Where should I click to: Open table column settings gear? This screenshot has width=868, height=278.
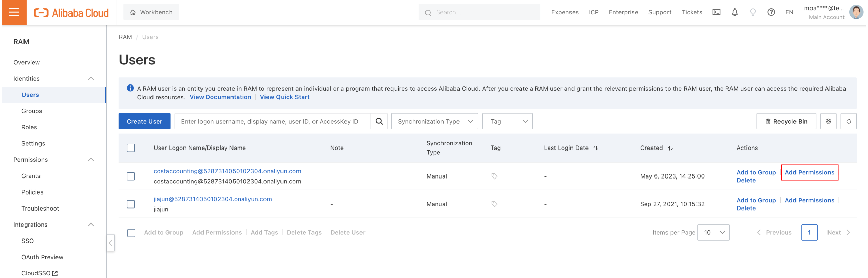828,121
